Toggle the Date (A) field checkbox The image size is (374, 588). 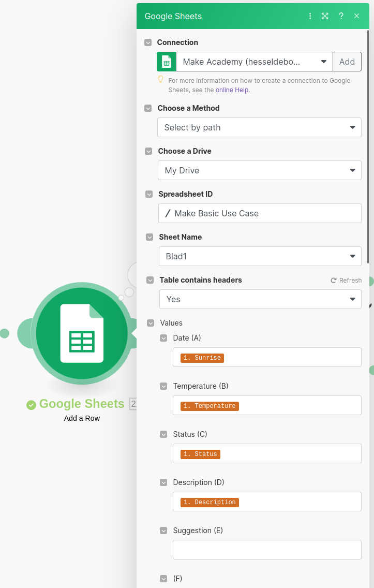(163, 338)
